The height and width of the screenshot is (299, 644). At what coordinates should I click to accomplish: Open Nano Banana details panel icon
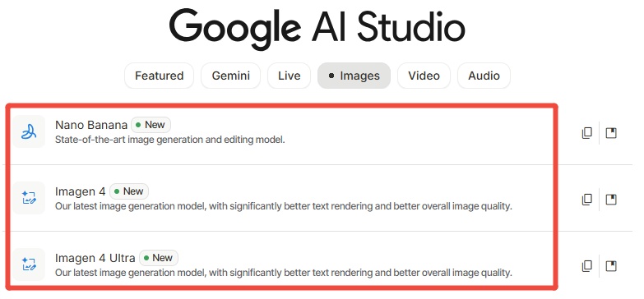coord(611,133)
